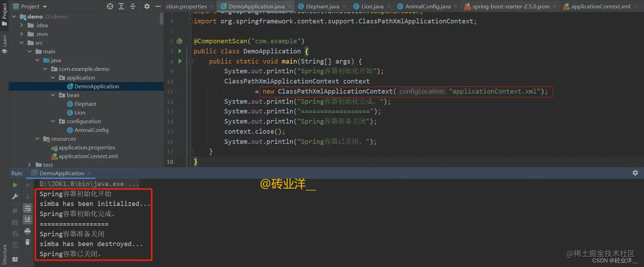Expand the .mvn folder

click(22, 34)
